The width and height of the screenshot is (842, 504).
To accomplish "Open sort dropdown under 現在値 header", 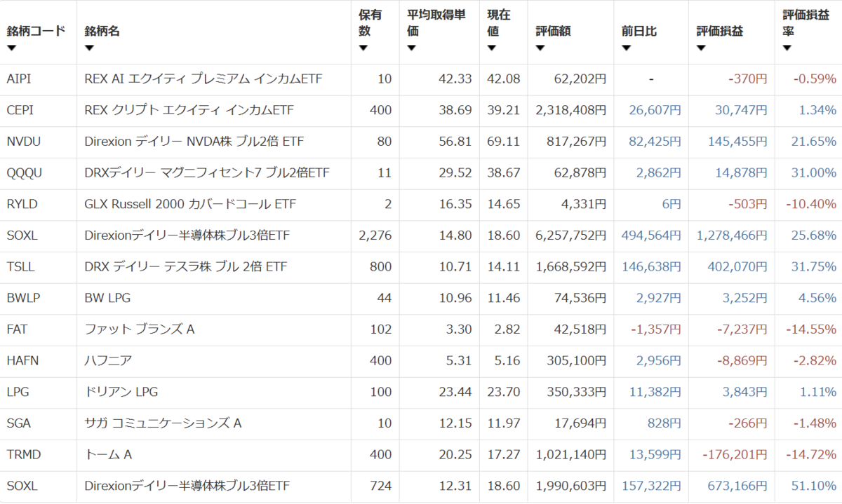I will click(x=491, y=48).
